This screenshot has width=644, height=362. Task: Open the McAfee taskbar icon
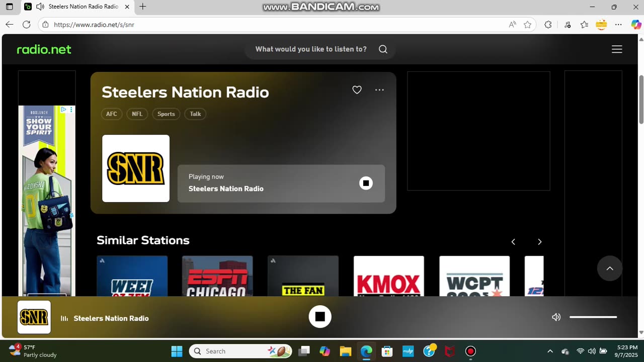(x=449, y=351)
